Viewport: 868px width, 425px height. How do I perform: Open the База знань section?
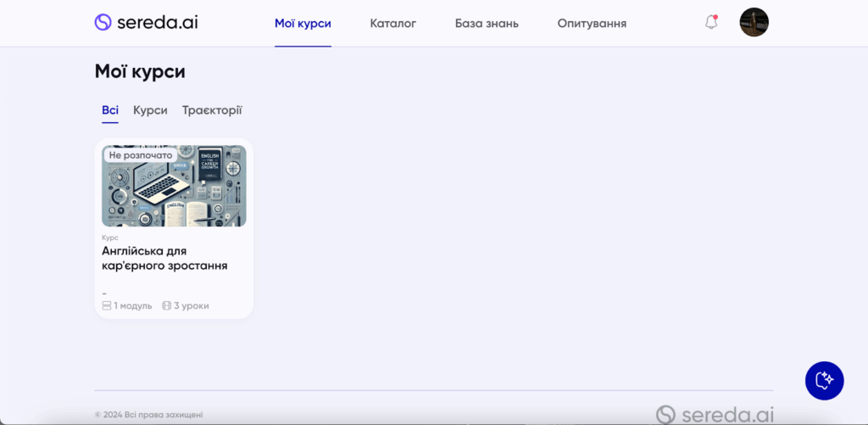487,23
